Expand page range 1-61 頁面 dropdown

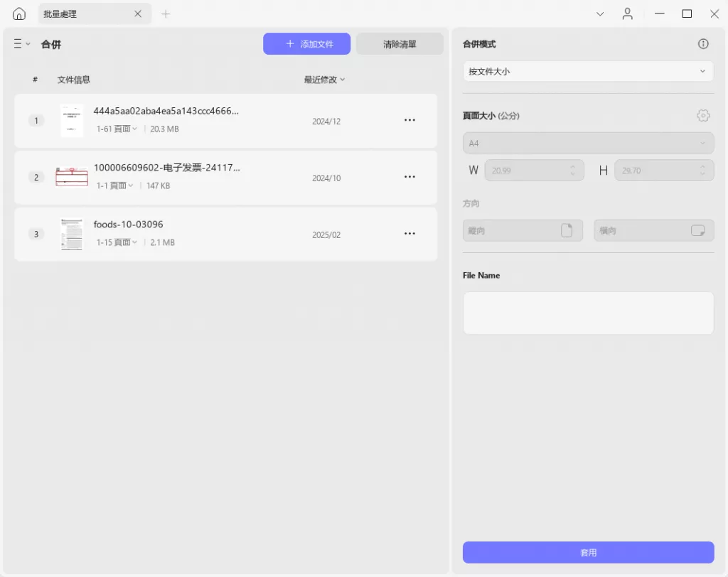click(117, 129)
